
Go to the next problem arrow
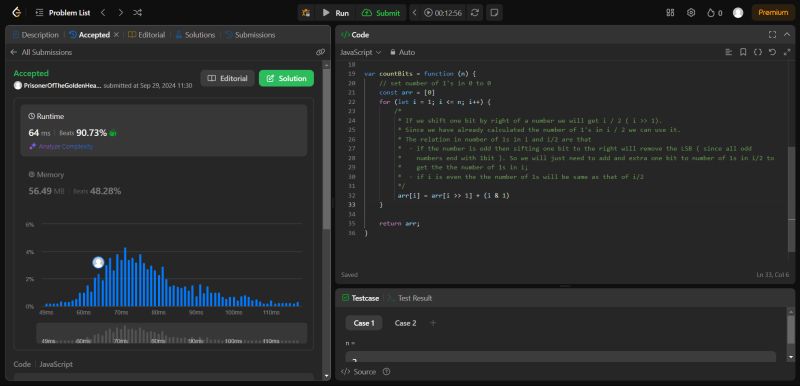coord(120,13)
